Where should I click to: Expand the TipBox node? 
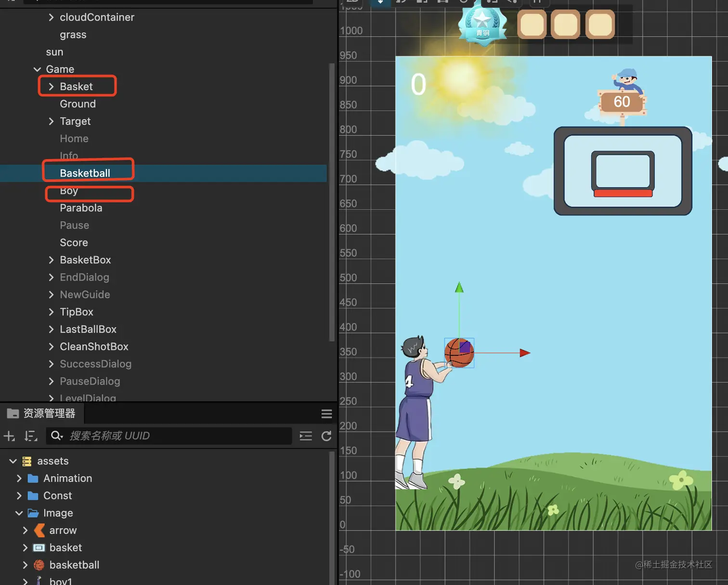click(x=51, y=312)
